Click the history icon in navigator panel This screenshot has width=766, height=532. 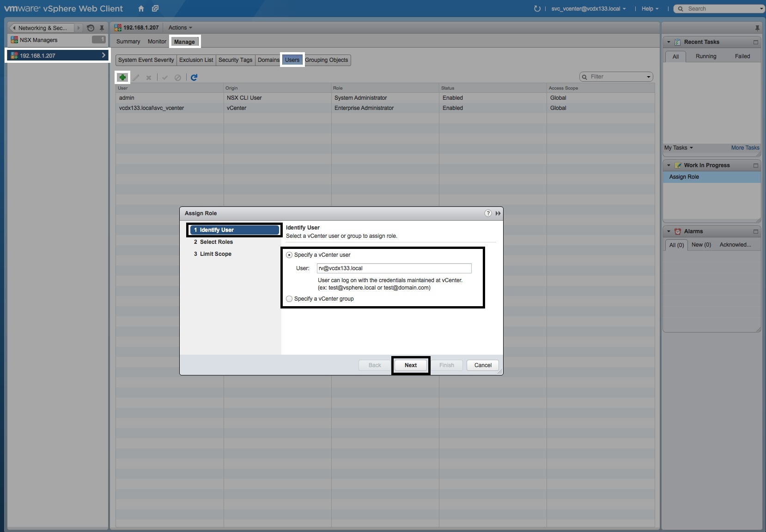[x=91, y=28]
